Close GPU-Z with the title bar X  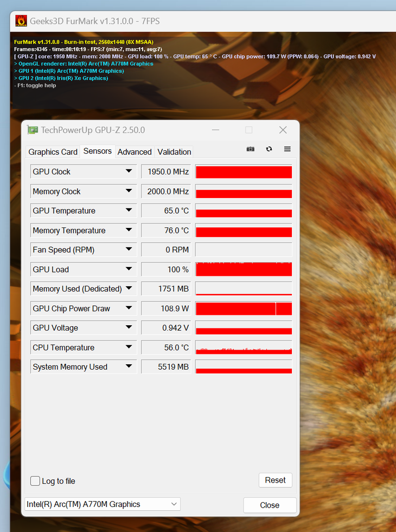(x=283, y=130)
